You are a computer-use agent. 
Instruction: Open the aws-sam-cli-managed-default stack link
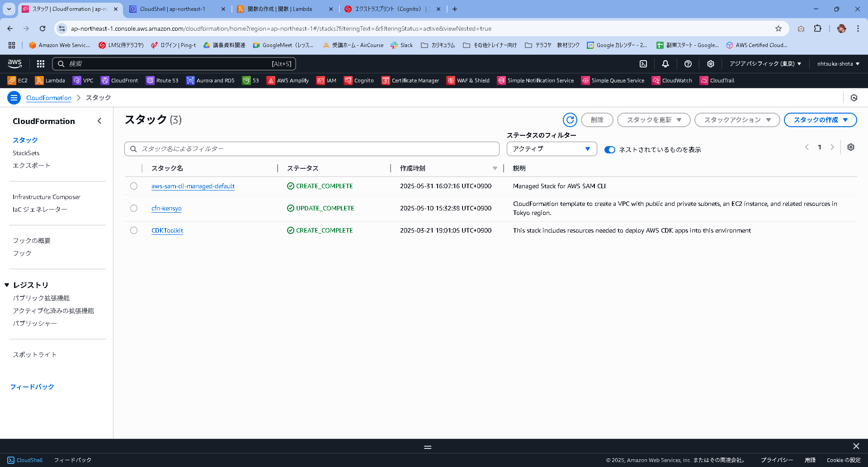tap(193, 186)
